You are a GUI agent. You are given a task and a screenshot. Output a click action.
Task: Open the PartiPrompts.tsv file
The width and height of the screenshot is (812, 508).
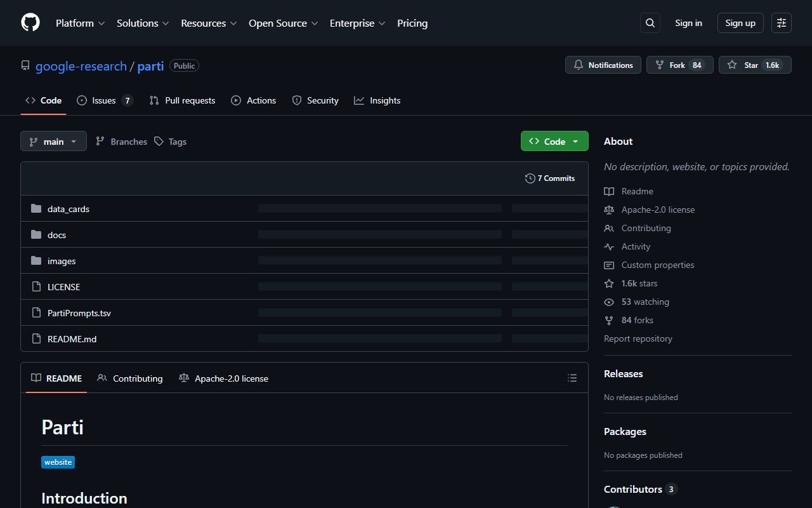pyautogui.click(x=79, y=312)
